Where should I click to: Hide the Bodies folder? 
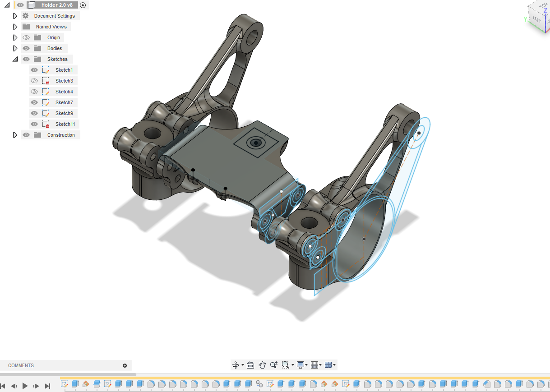[26, 48]
